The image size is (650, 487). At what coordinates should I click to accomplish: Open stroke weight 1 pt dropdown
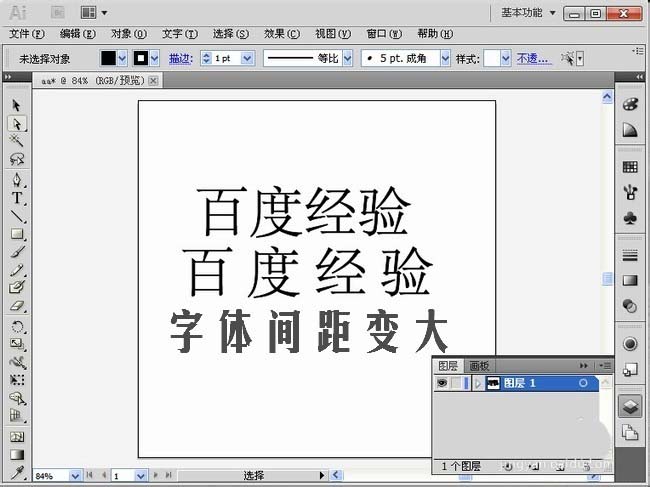tap(247, 58)
